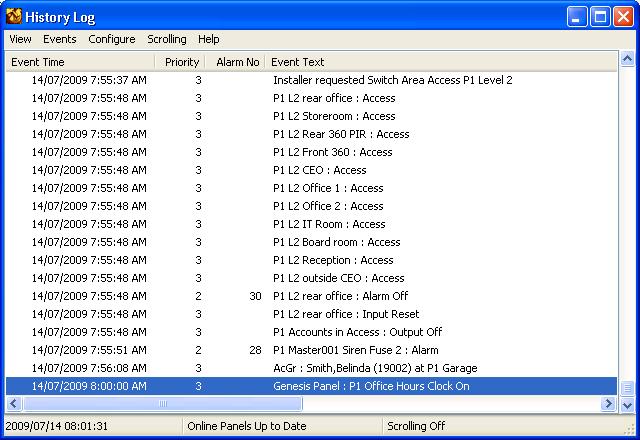Image resolution: width=640 pixels, height=440 pixels.
Task: Maximize the History Log window
Action: click(x=600, y=17)
